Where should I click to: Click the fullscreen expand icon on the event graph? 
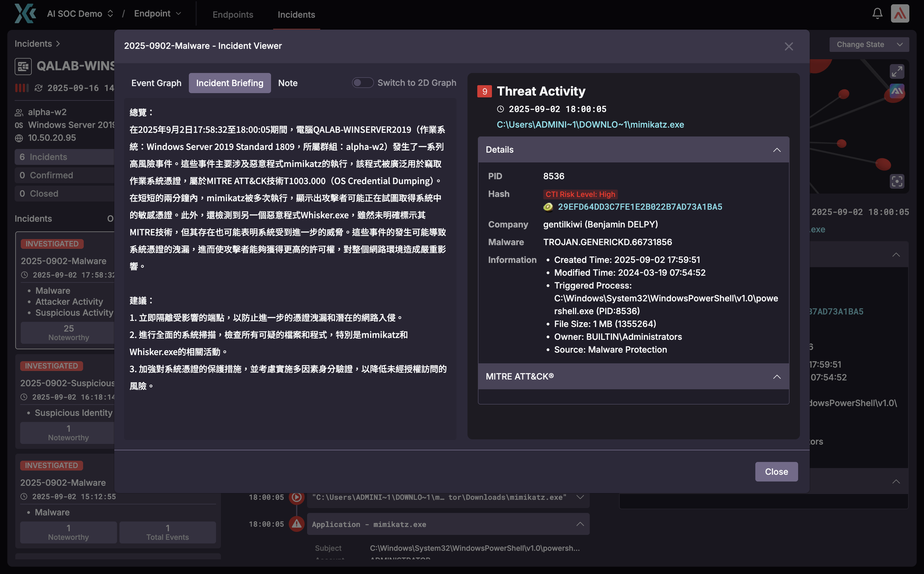pos(897,71)
